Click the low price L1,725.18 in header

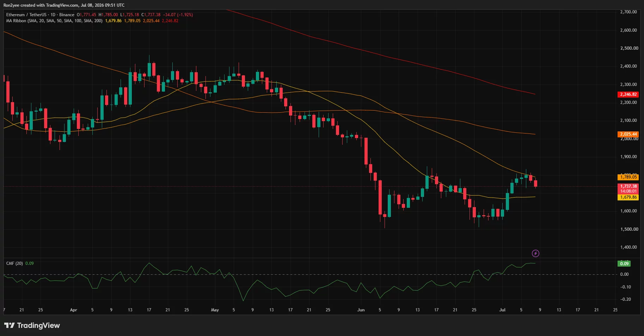pyautogui.click(x=130, y=15)
